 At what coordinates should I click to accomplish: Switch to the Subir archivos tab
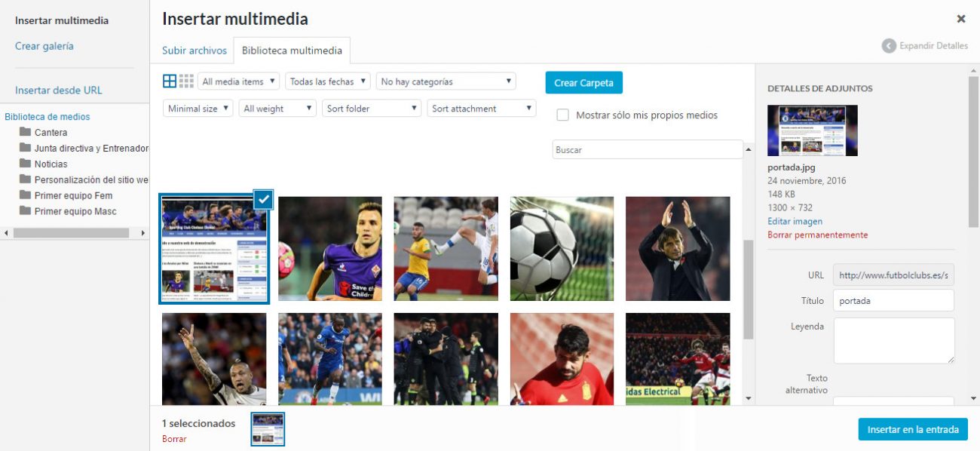[x=194, y=50]
